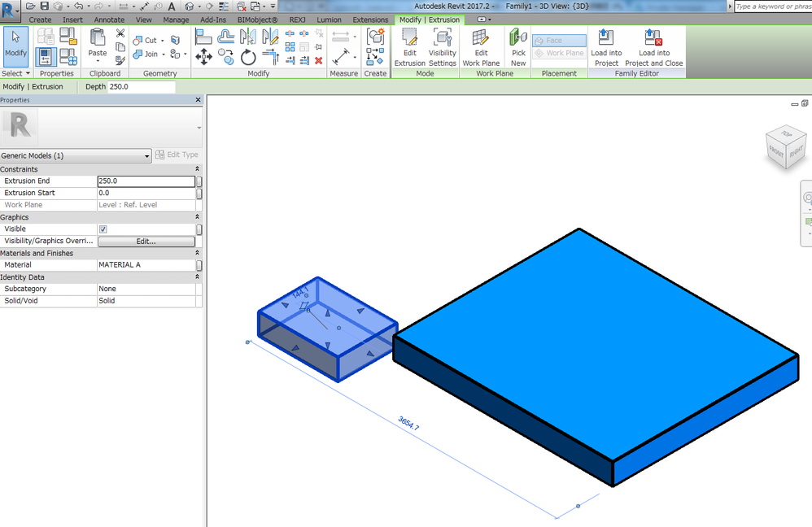Open the Measure tool dropdown arrow

tap(355, 57)
